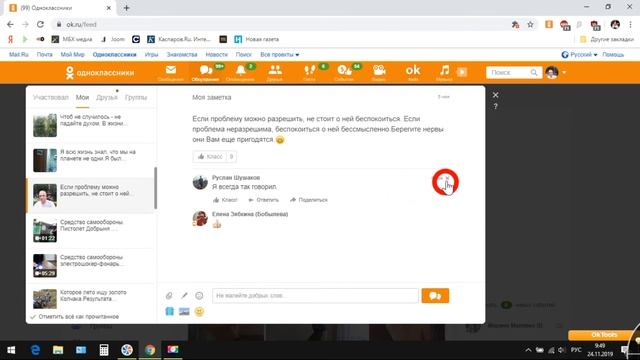Open Мой Мир link in top bar
This screenshot has height=360, width=640.
click(72, 54)
